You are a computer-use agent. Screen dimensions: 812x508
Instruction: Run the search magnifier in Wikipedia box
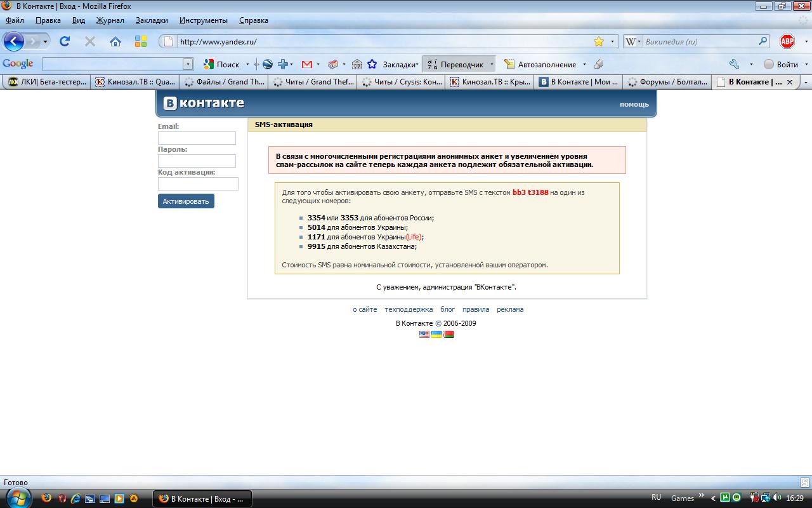[763, 41]
